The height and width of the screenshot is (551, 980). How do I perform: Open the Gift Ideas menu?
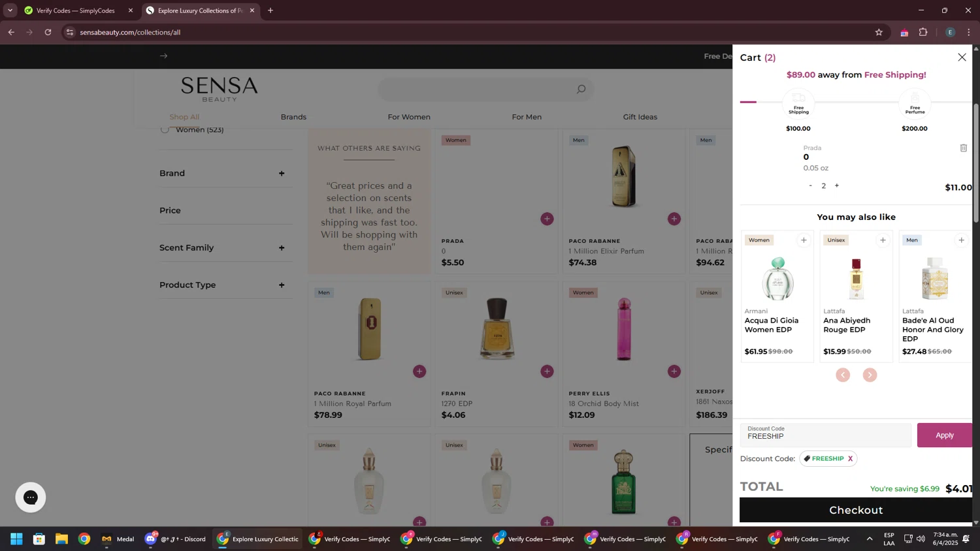640,117
